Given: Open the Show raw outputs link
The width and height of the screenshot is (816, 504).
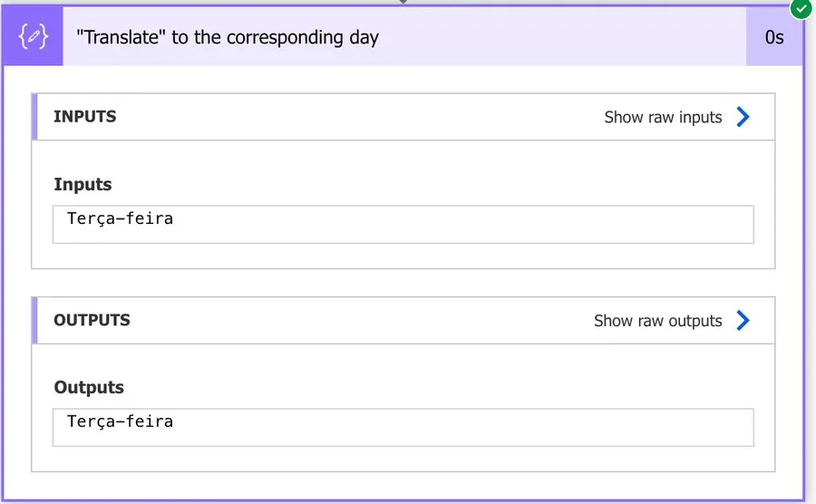Looking at the screenshot, I should tap(657, 321).
